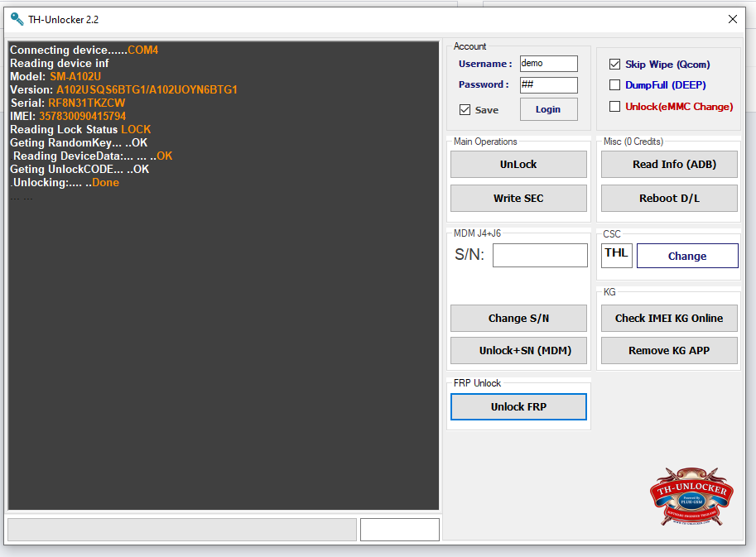Image resolution: width=756 pixels, height=557 pixels.
Task: Click the LOCK status text in log
Action: 136,130
